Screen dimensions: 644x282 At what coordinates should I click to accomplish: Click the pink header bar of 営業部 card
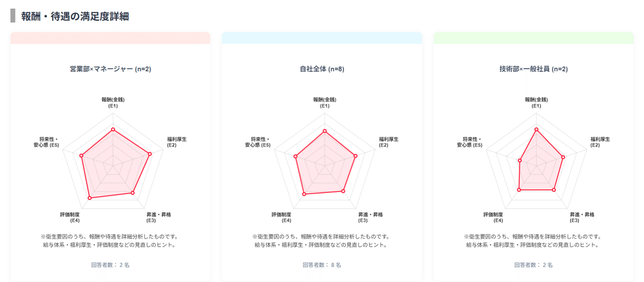tap(110, 38)
